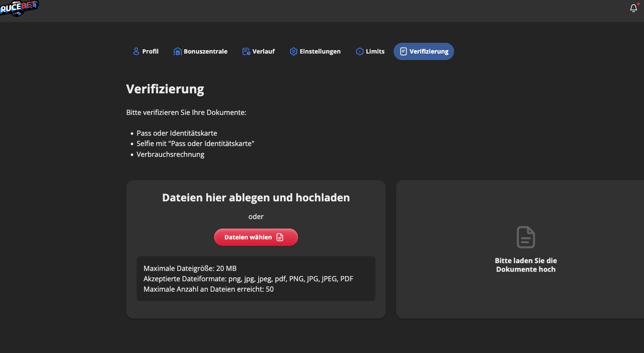Image resolution: width=644 pixels, height=353 pixels.
Task: Select the Verifizierung tab label
Action: (429, 51)
